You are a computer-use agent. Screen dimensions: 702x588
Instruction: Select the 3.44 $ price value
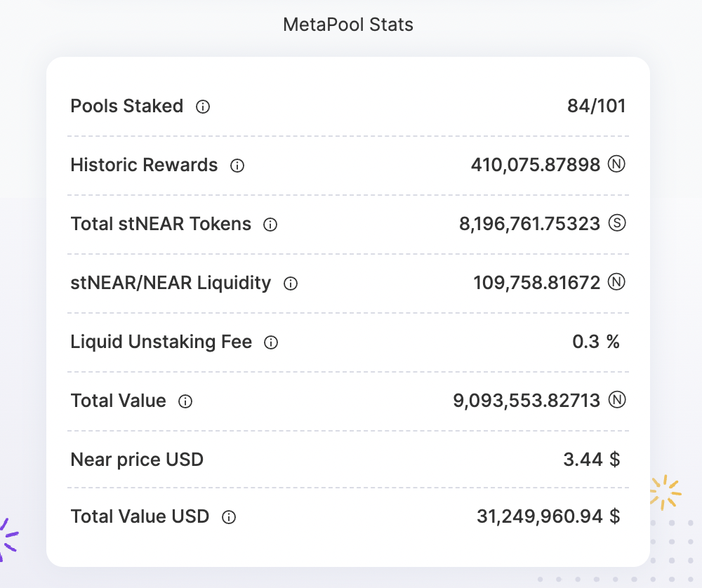(592, 460)
